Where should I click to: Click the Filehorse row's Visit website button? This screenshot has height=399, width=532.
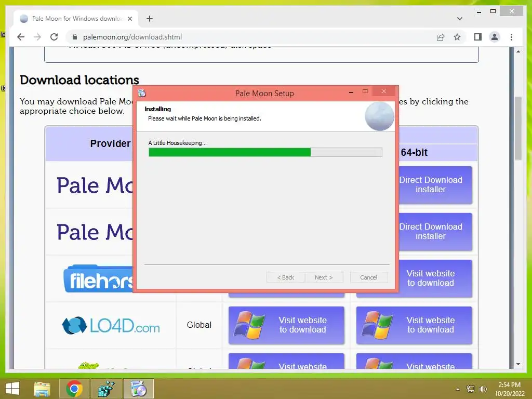click(436, 278)
